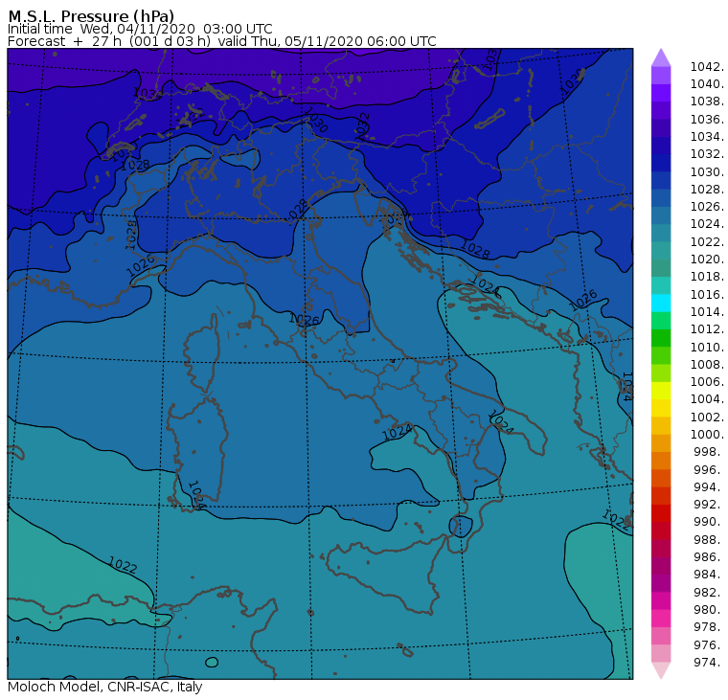The width and height of the screenshot is (728, 700).
Task: Click the '1024' contour label in the Tyrrhenian off Campania
Action: [397, 433]
